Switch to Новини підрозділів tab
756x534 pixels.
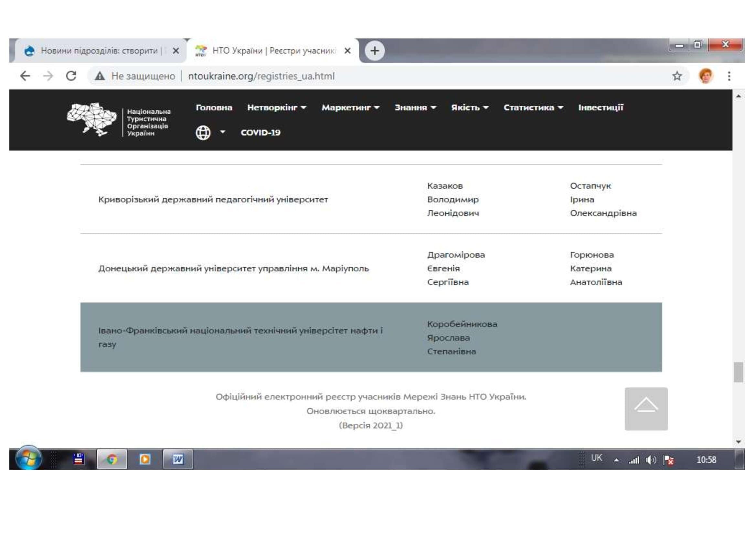coord(99,51)
